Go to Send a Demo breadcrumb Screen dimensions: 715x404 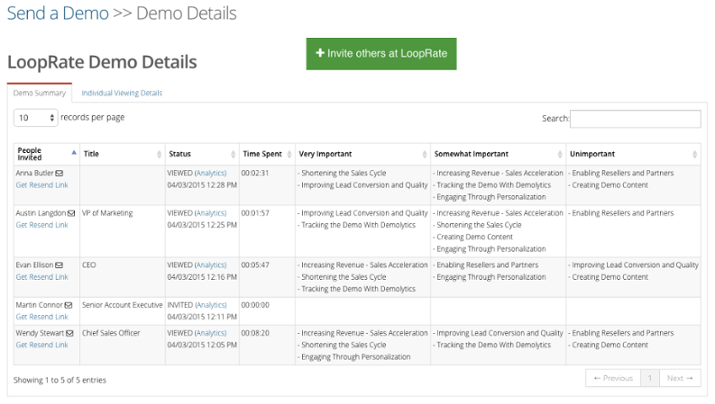pyautogui.click(x=58, y=13)
